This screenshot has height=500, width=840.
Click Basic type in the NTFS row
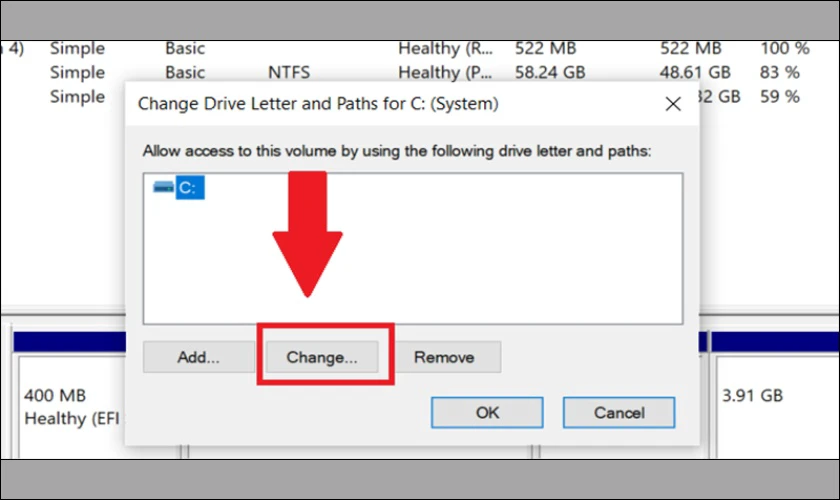[185, 72]
